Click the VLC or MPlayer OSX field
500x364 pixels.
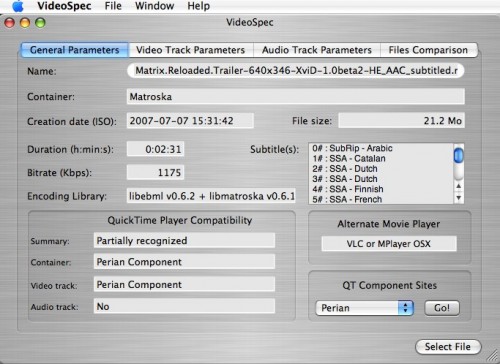pos(389,244)
